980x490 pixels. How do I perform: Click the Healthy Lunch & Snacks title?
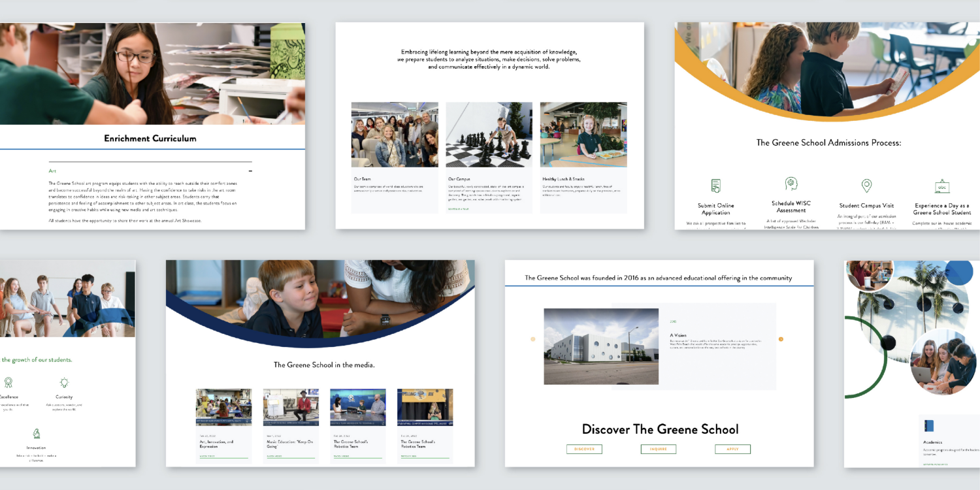pyautogui.click(x=563, y=178)
